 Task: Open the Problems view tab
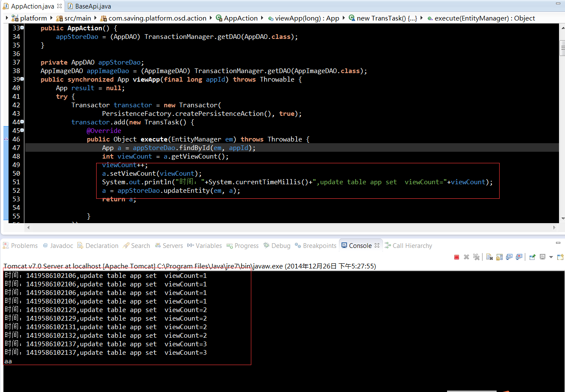[x=21, y=245]
